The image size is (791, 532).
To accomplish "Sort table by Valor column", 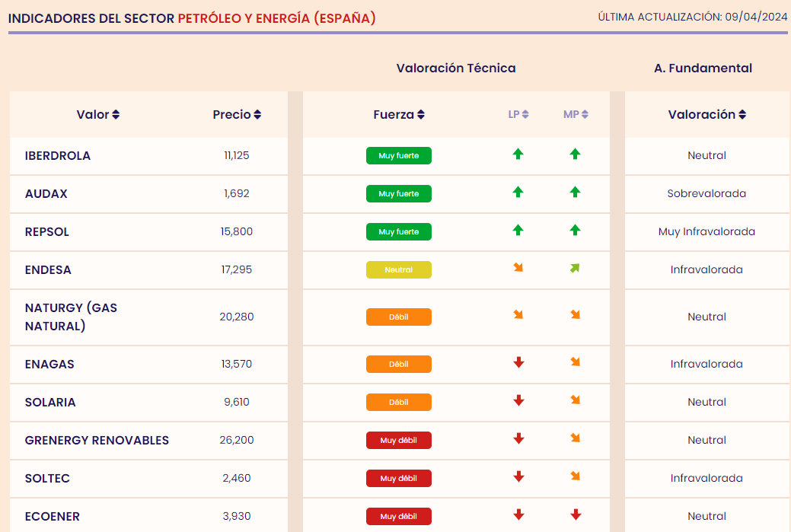I will (98, 115).
